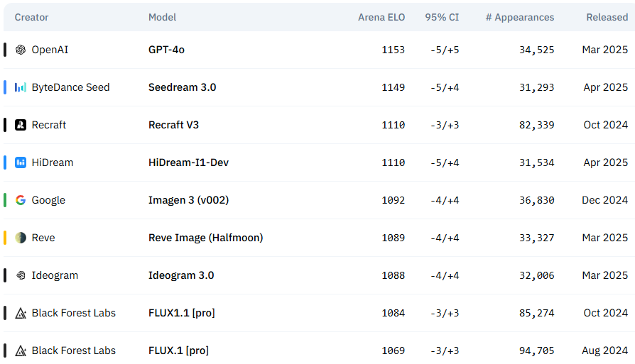
Task: Click the Google logo icon
Action: [21, 200]
